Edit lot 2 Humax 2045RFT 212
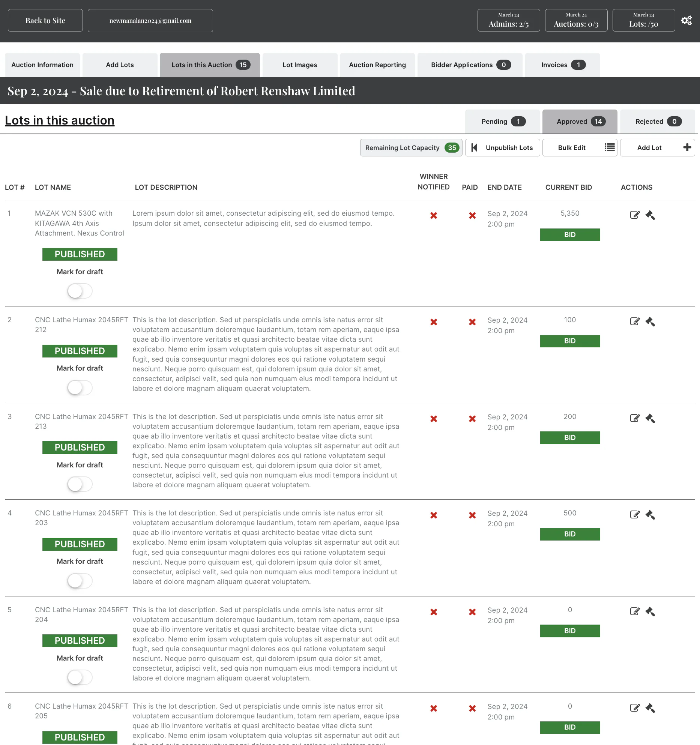 point(635,321)
